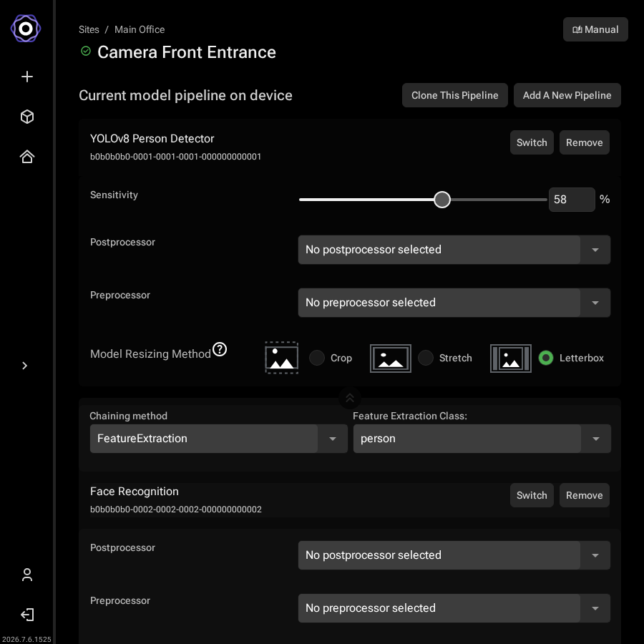
Task: Open YOLOv8 Postprocessor dropdown
Action: coord(454,250)
